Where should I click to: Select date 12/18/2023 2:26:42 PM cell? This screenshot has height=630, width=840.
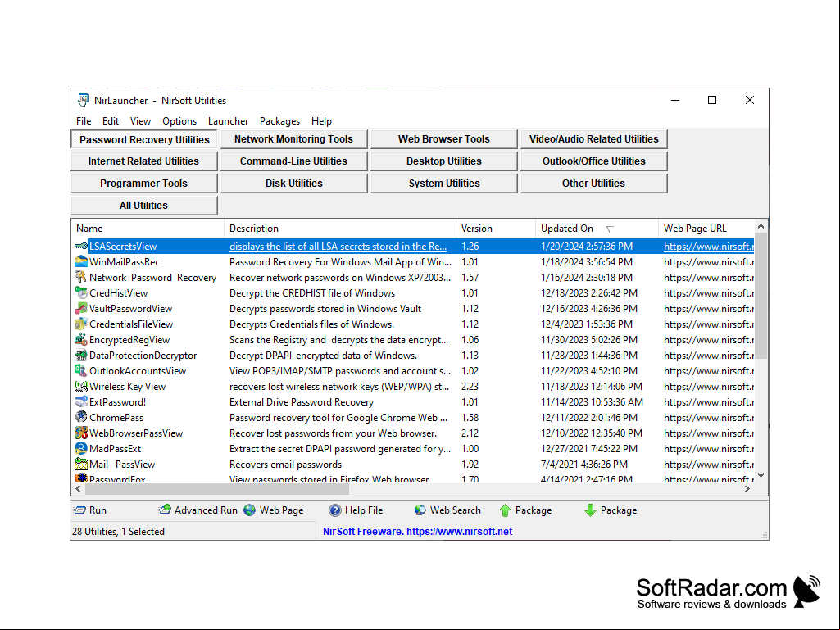click(x=588, y=293)
